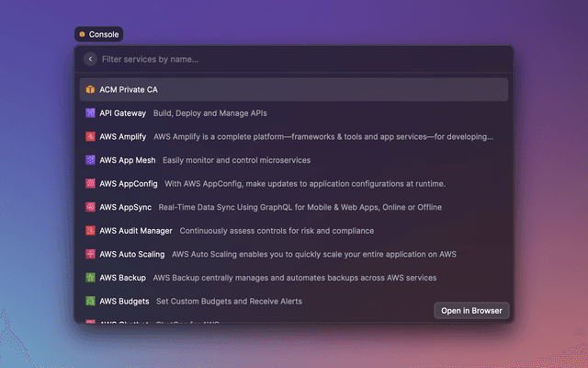Click the ACM Private CA icon
Screen dimensions: 588x368
pos(90,89)
